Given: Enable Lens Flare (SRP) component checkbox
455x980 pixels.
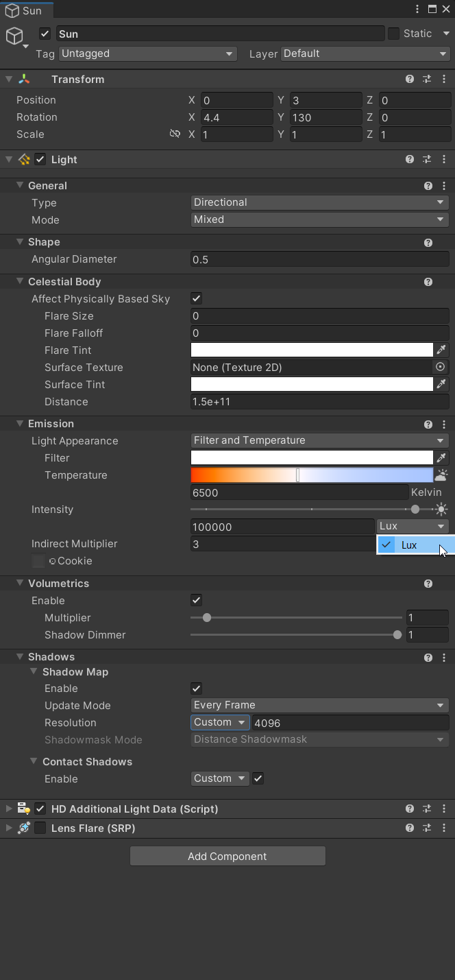Looking at the screenshot, I should coord(40,828).
